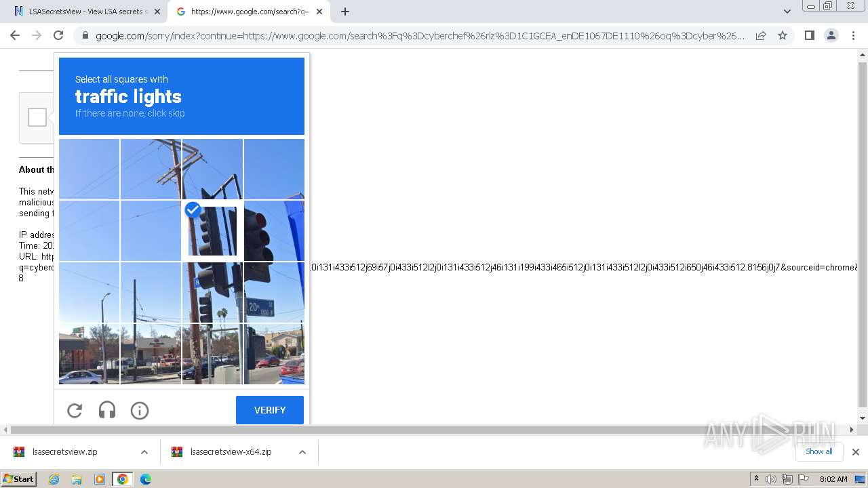Expand options for lsasecretsview.zip download
Image resolution: width=868 pixels, height=488 pixels.
[144, 452]
